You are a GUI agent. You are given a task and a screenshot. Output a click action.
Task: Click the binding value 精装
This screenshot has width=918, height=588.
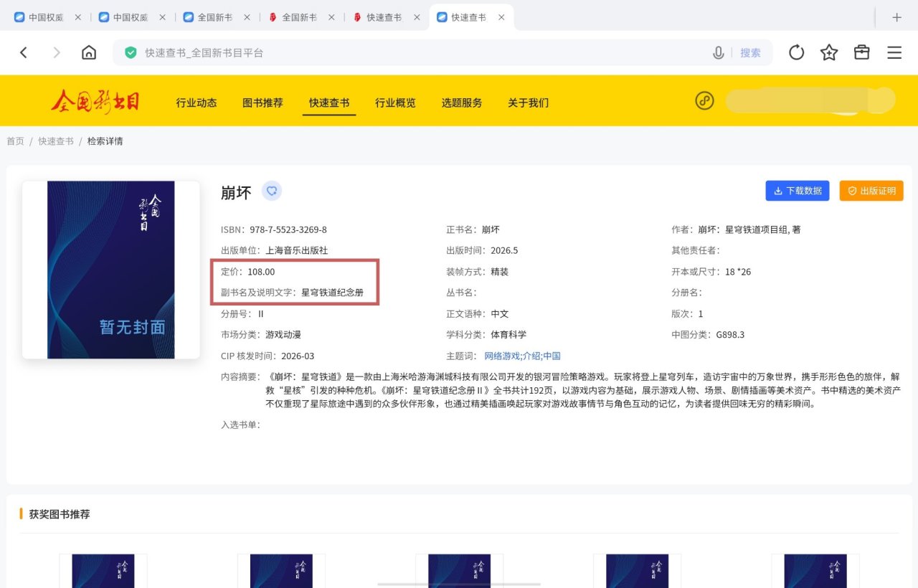500,272
